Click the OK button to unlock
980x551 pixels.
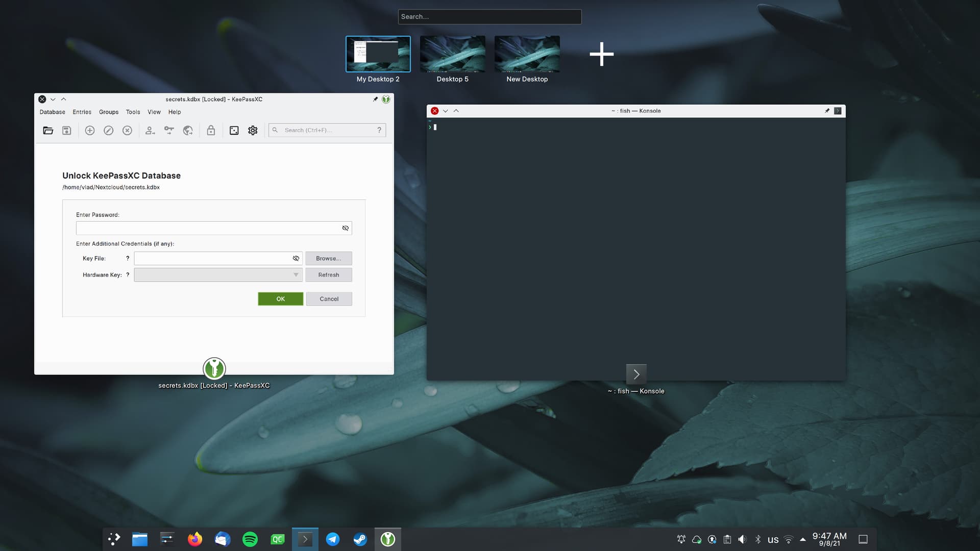[x=281, y=299]
